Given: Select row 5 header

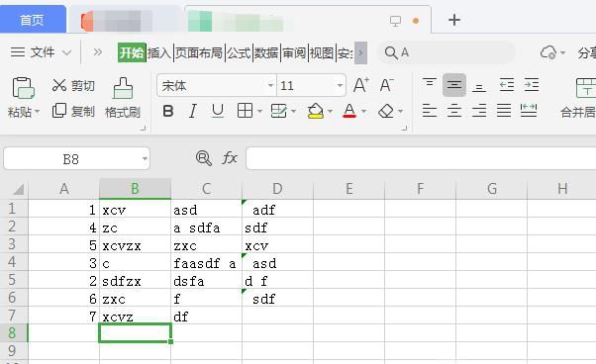Looking at the screenshot, I should (x=13, y=280).
